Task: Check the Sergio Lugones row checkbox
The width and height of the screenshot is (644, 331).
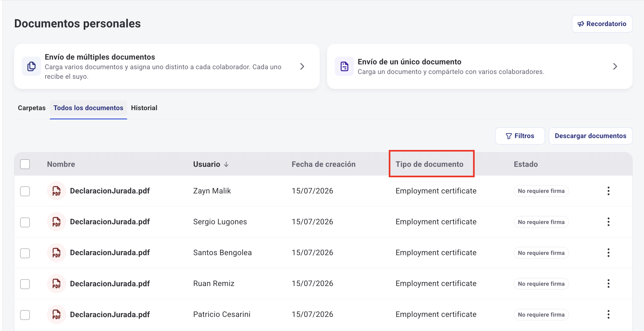Action: (x=25, y=222)
